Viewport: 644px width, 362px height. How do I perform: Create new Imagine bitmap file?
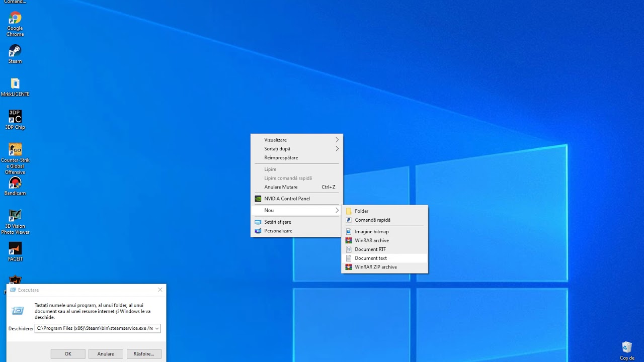384,232
